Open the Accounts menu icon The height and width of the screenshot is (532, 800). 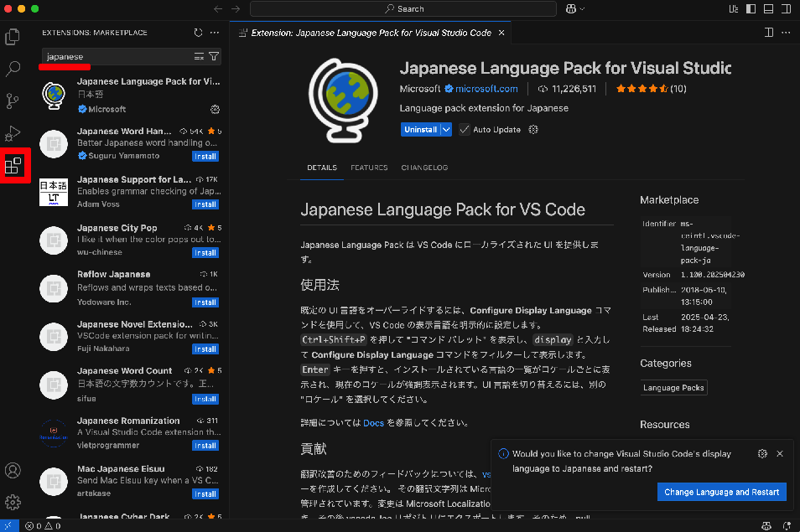(13, 470)
